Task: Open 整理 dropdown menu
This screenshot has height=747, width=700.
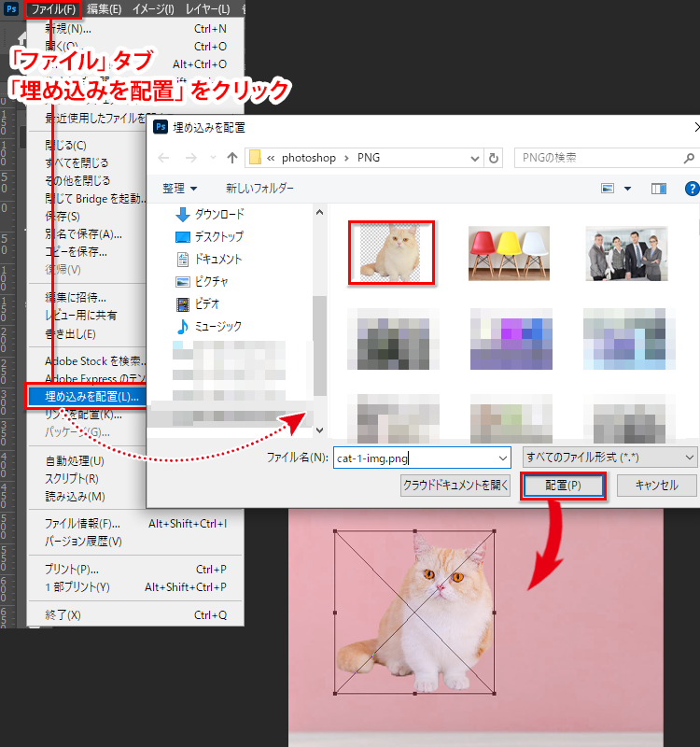Action: click(179, 189)
